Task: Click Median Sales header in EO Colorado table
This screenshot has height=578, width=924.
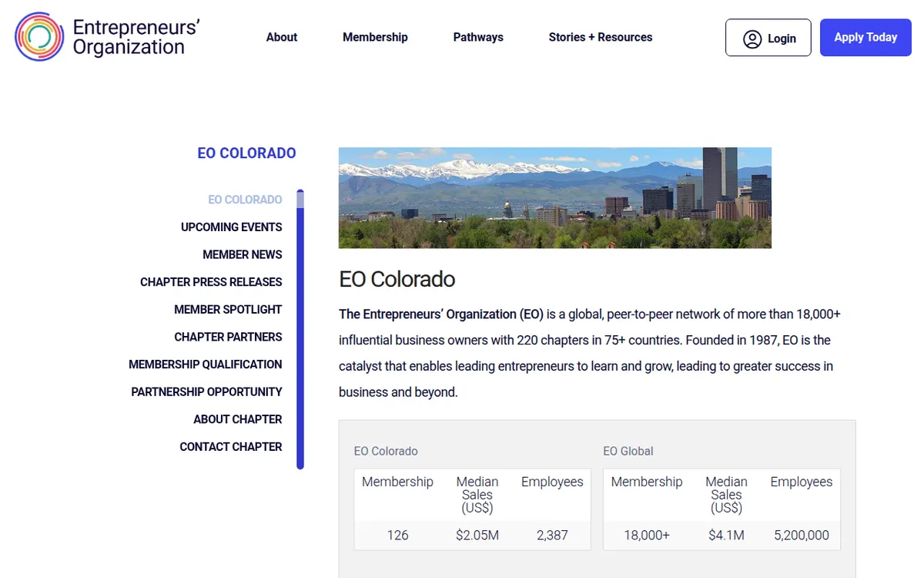Action: 477,495
